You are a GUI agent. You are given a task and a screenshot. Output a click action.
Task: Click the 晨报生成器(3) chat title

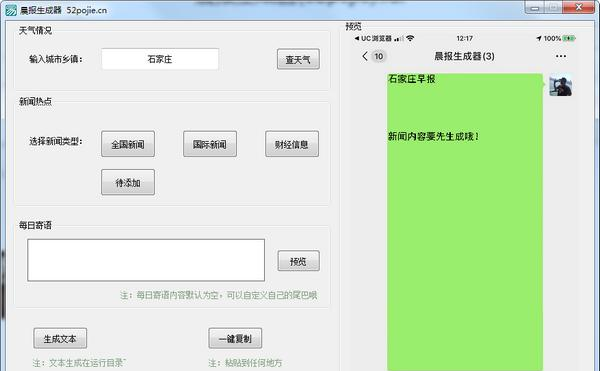pos(464,56)
